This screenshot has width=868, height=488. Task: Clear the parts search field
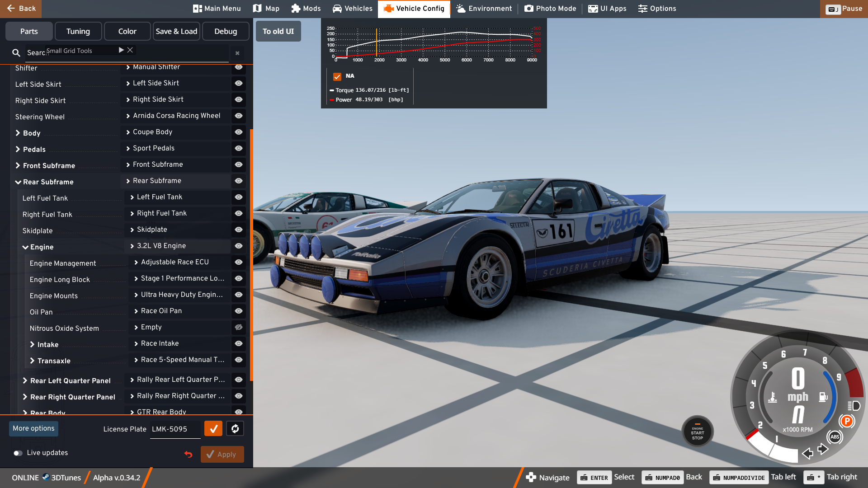pyautogui.click(x=237, y=53)
